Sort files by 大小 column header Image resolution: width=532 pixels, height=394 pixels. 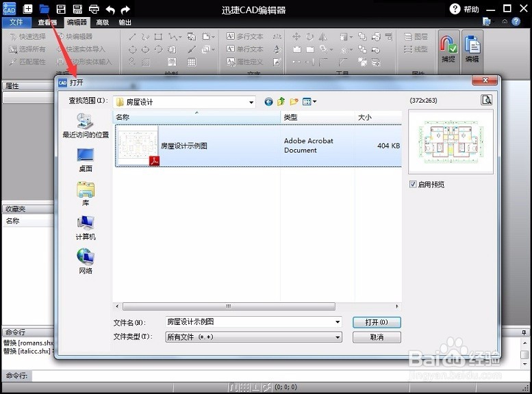click(x=379, y=118)
